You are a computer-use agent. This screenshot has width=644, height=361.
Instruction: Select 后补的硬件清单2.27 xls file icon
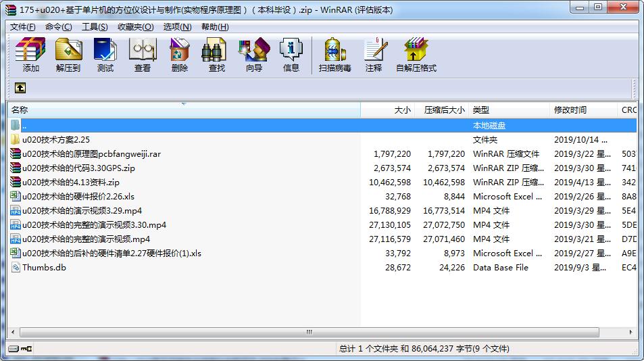pyautogui.click(x=15, y=253)
